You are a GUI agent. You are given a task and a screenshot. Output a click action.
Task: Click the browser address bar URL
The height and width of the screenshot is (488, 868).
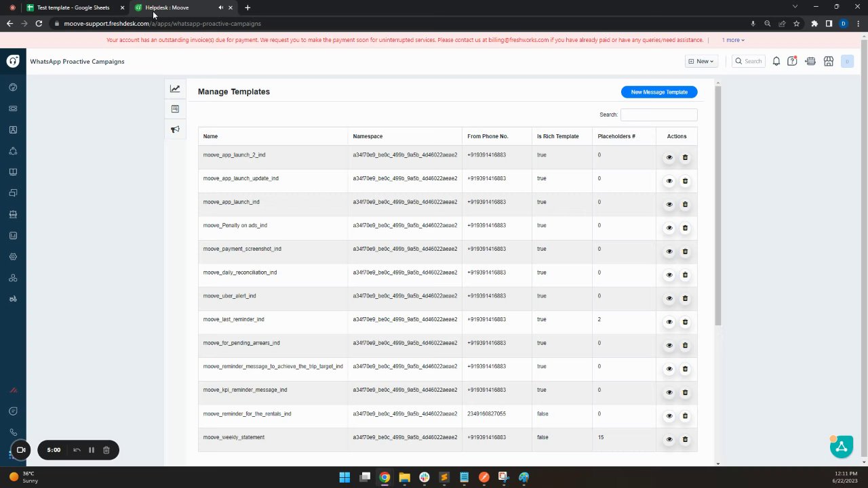pos(162,24)
